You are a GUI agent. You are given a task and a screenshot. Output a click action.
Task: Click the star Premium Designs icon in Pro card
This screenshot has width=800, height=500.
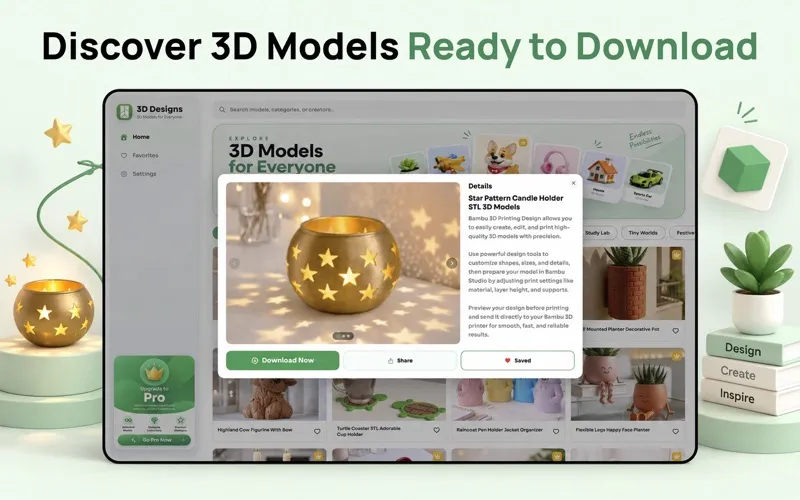click(x=180, y=421)
